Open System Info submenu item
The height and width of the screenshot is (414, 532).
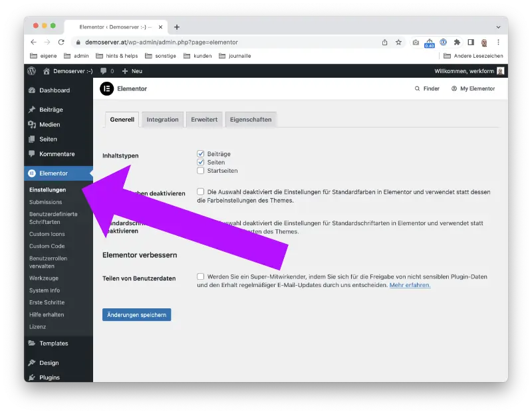coord(45,290)
